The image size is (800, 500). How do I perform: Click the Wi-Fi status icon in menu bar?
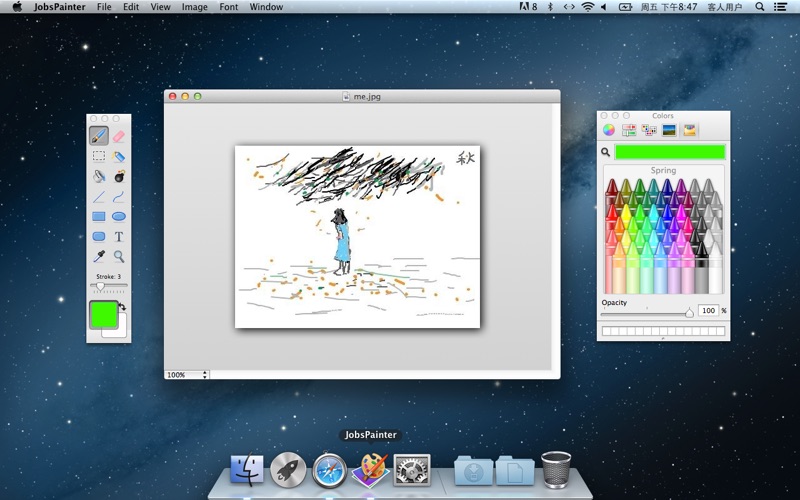pos(588,7)
